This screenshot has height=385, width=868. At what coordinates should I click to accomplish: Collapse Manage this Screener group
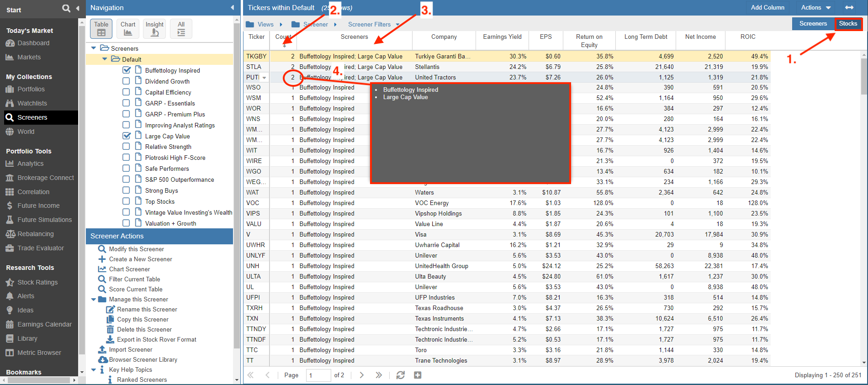tap(94, 300)
